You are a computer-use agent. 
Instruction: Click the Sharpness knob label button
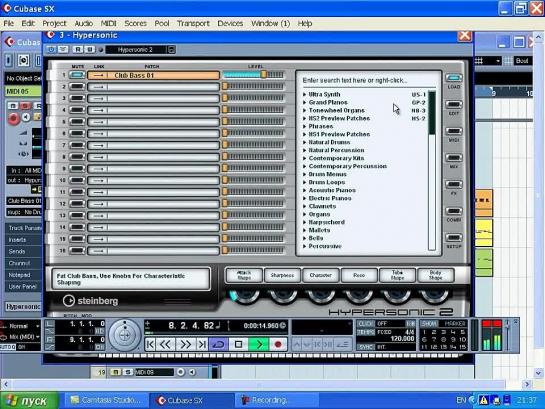[282, 275]
